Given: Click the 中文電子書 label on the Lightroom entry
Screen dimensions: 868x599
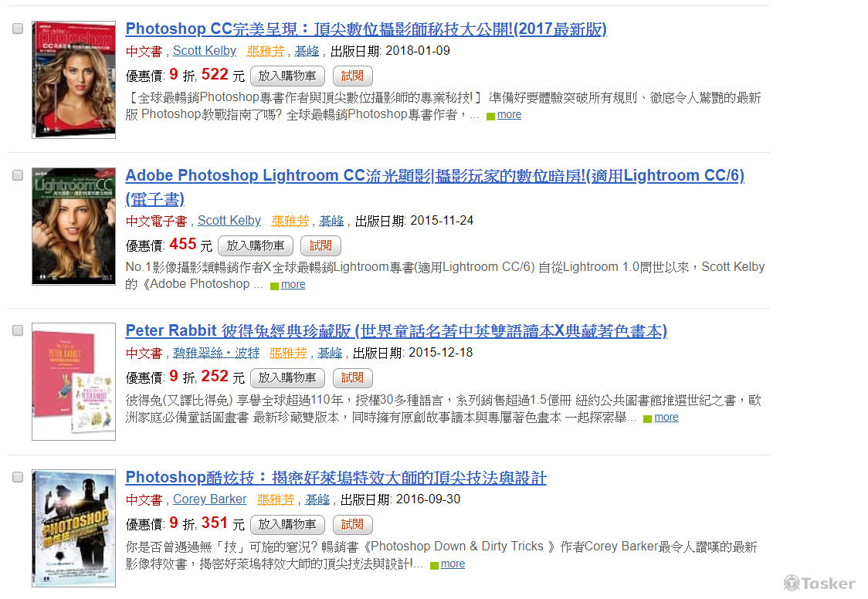Looking at the screenshot, I should click(x=157, y=222).
